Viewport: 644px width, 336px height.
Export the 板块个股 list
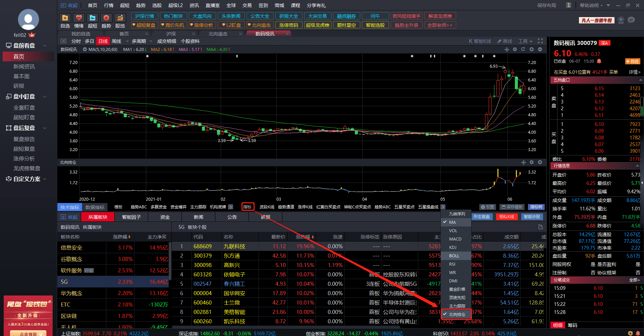[x=541, y=227]
